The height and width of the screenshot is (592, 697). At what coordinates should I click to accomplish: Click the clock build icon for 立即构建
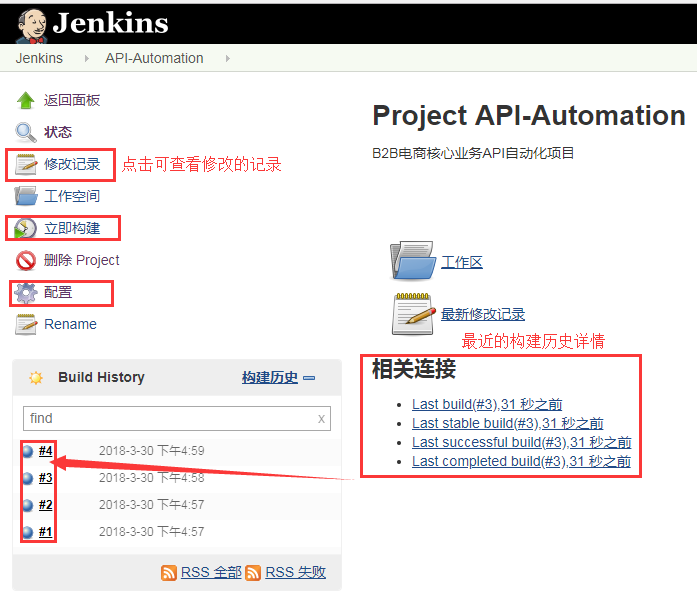[x=25, y=228]
